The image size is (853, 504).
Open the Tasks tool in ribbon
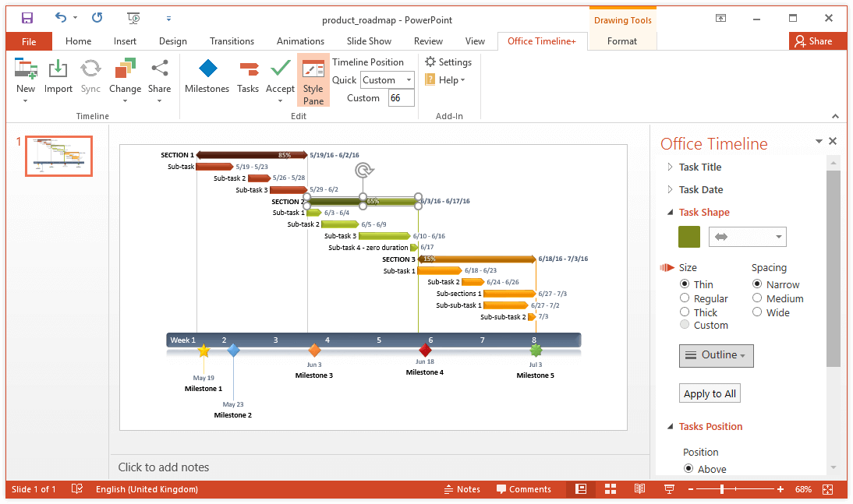click(x=248, y=76)
